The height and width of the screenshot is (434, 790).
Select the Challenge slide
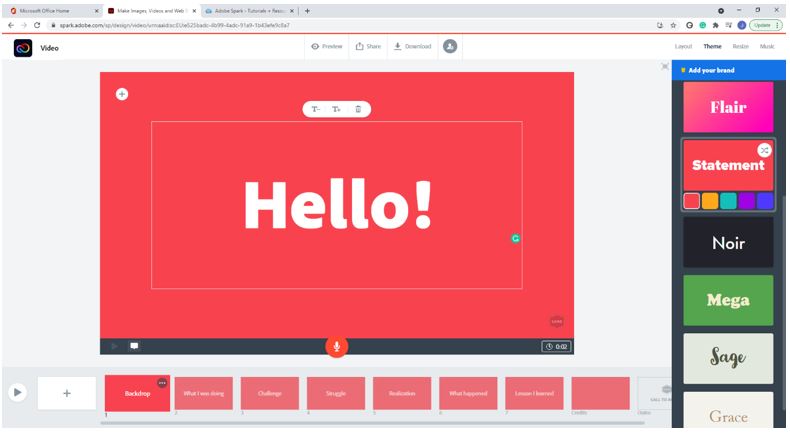point(270,393)
